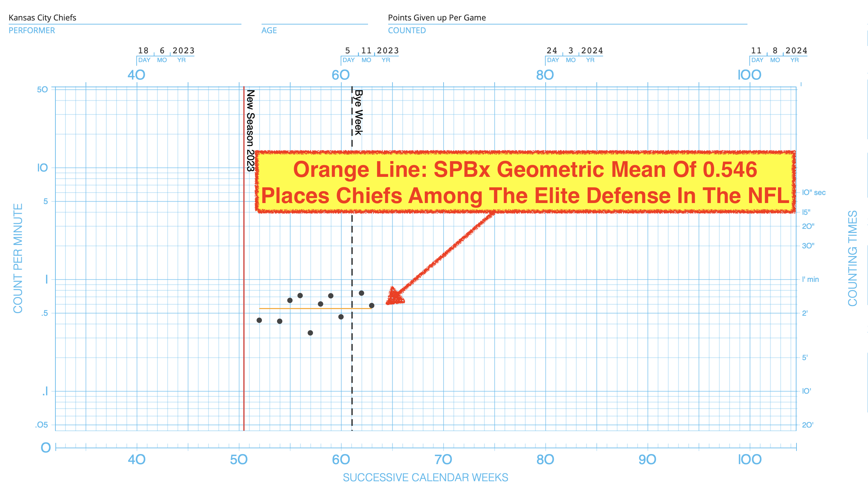Click the 1' min counting time label
The height and width of the screenshot is (496, 868).
(810, 279)
